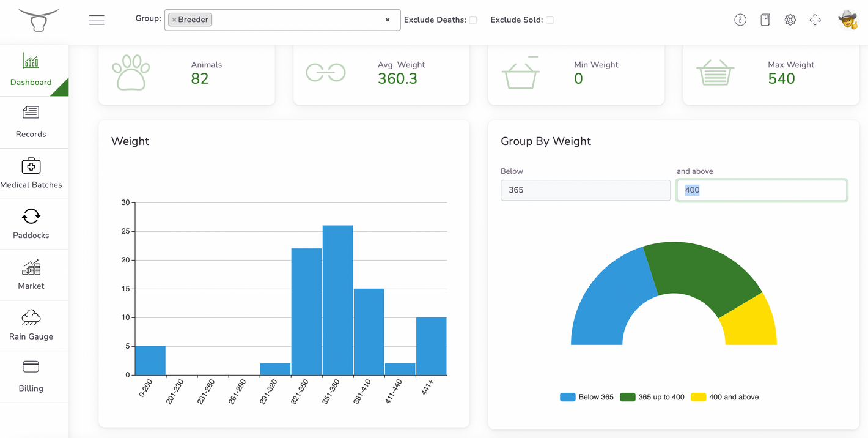Open the book documentation icon
This screenshot has height=438, width=868.
765,20
